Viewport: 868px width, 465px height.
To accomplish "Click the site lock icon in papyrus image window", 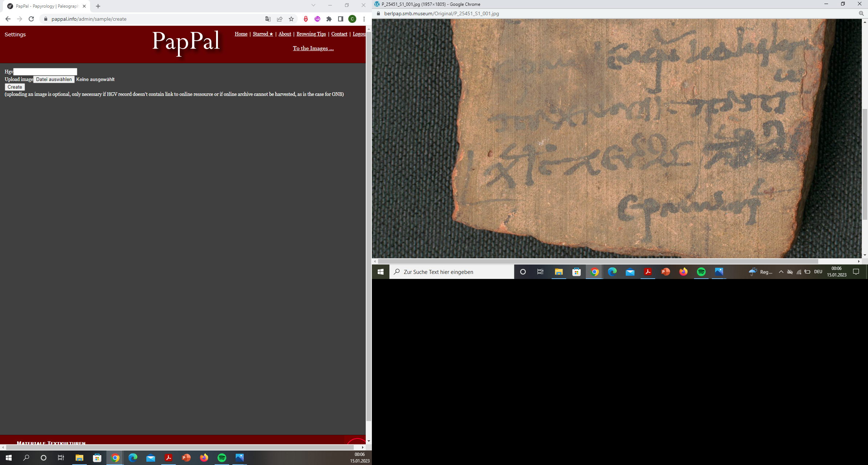I will (x=378, y=13).
